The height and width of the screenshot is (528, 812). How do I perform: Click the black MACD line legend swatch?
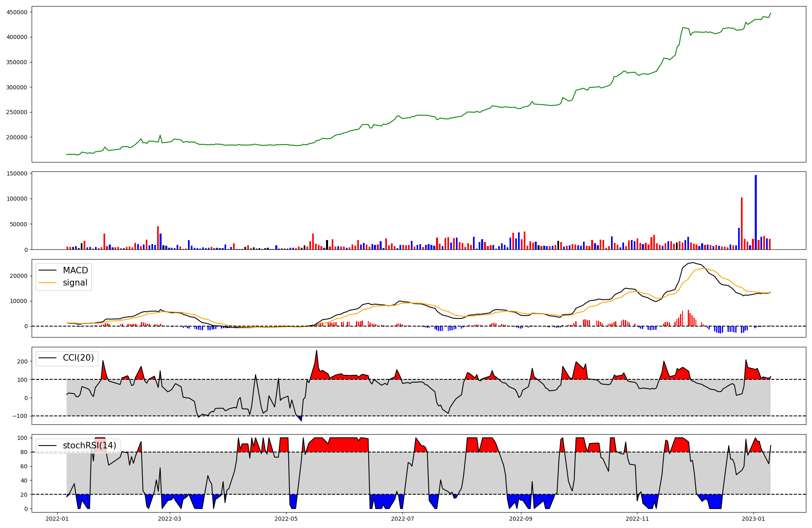pyautogui.click(x=47, y=270)
